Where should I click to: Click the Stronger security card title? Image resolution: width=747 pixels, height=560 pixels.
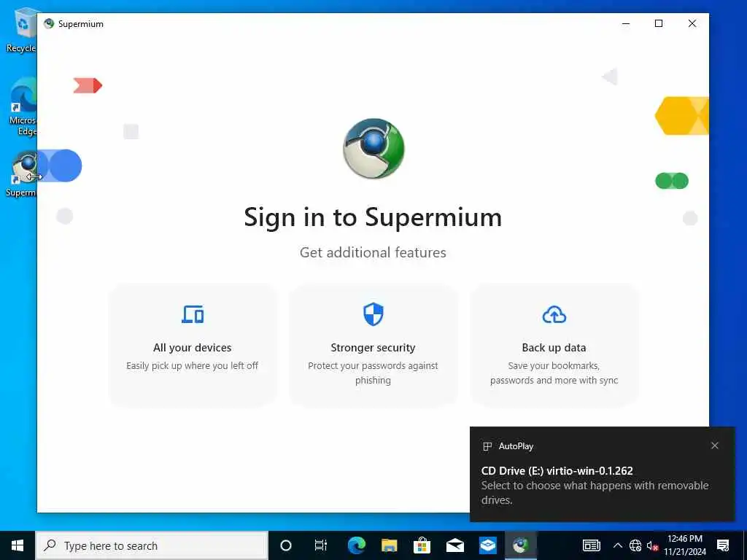[373, 348]
